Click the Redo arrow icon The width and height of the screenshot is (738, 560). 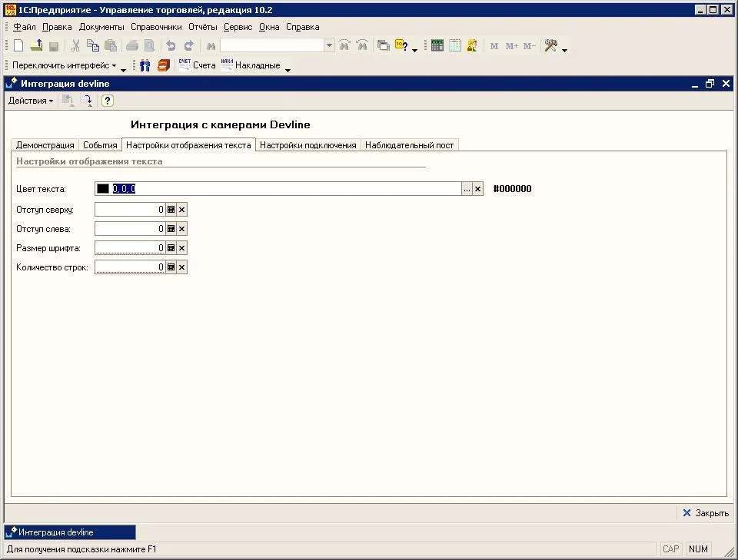(x=189, y=45)
